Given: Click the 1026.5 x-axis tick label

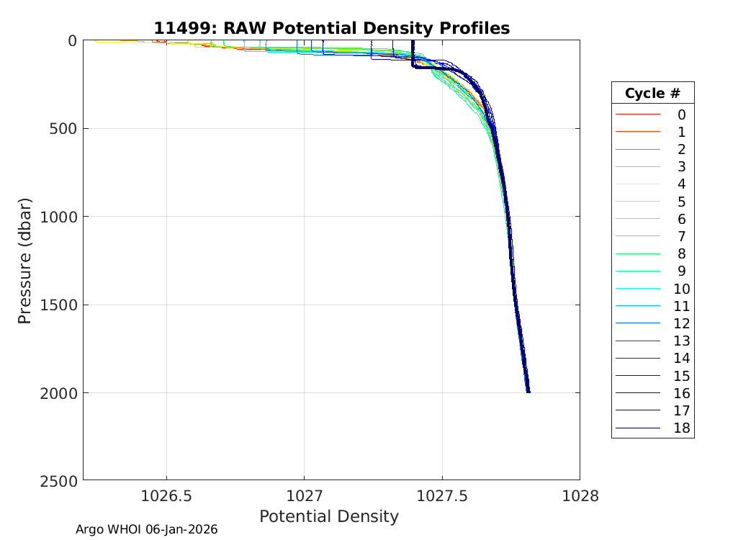Looking at the screenshot, I should click(x=166, y=495).
